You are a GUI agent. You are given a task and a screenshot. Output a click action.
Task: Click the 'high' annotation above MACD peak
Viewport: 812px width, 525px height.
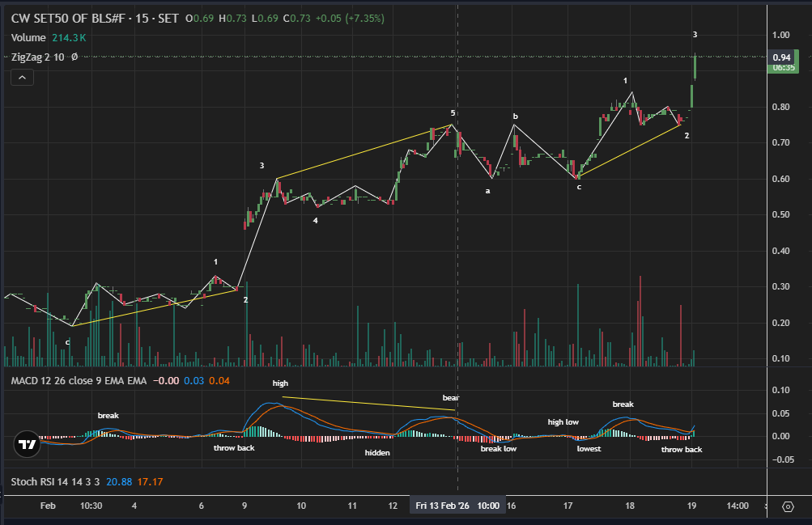tap(280, 383)
